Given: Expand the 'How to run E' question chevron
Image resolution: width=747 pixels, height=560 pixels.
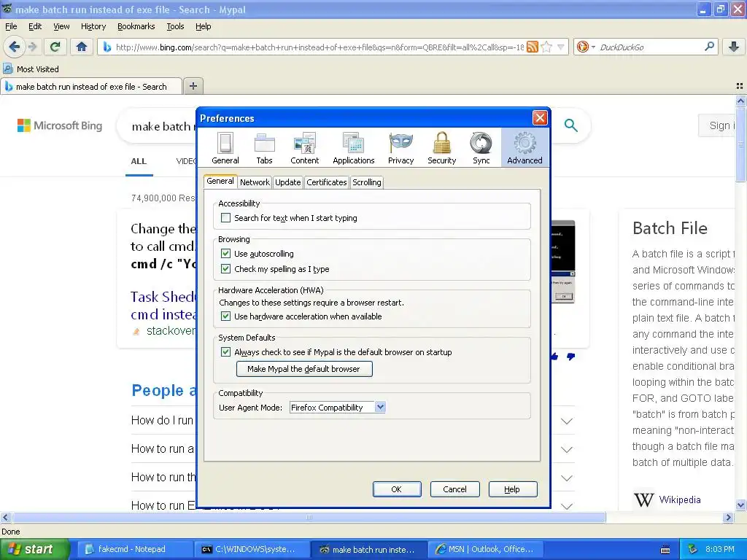Looking at the screenshot, I should click(x=566, y=506).
